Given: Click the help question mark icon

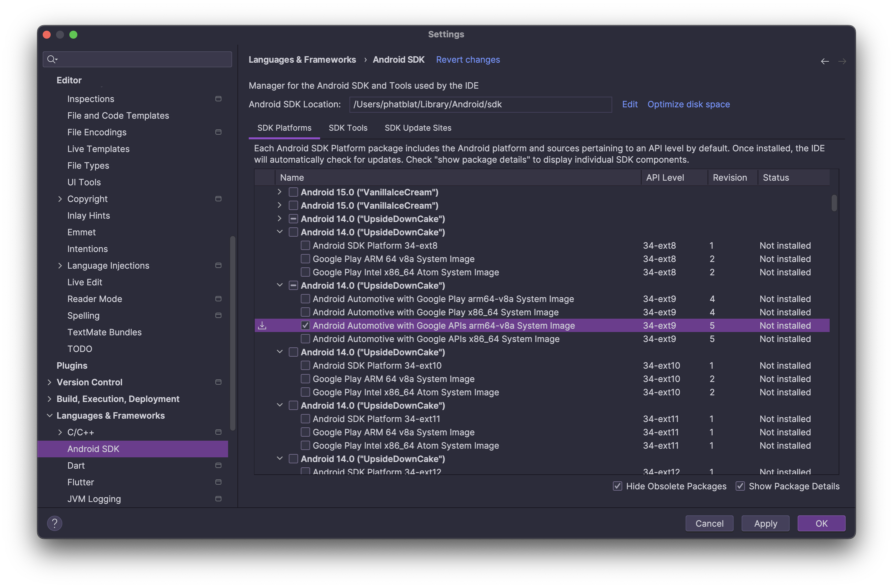Looking at the screenshot, I should coord(54,523).
